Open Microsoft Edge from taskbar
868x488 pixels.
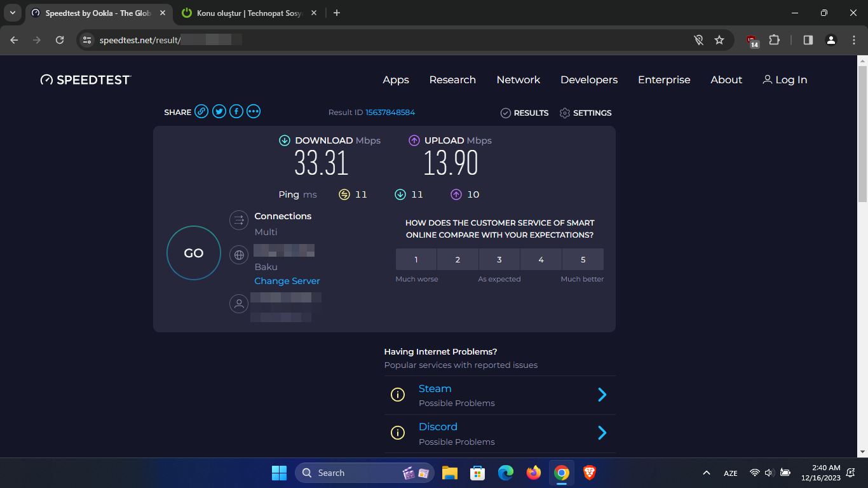click(x=506, y=473)
